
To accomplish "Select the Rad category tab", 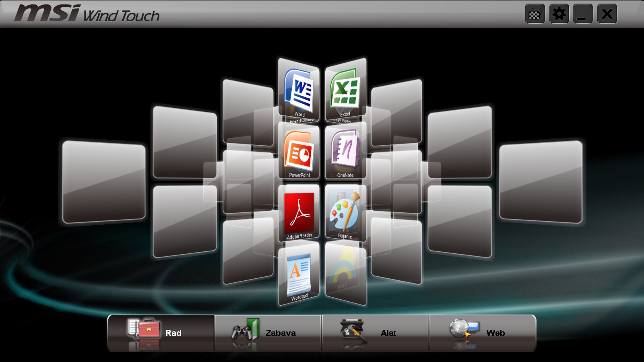I will pos(161,333).
